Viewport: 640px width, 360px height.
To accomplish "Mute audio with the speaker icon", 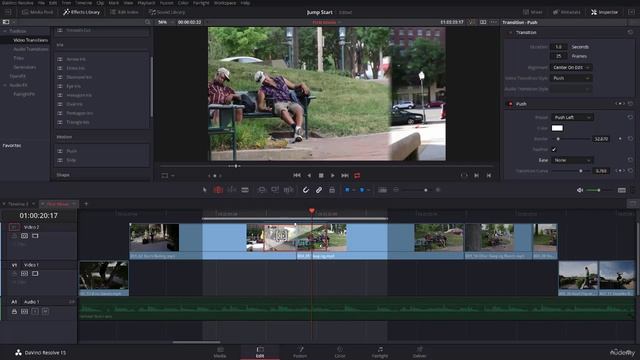I will point(580,190).
